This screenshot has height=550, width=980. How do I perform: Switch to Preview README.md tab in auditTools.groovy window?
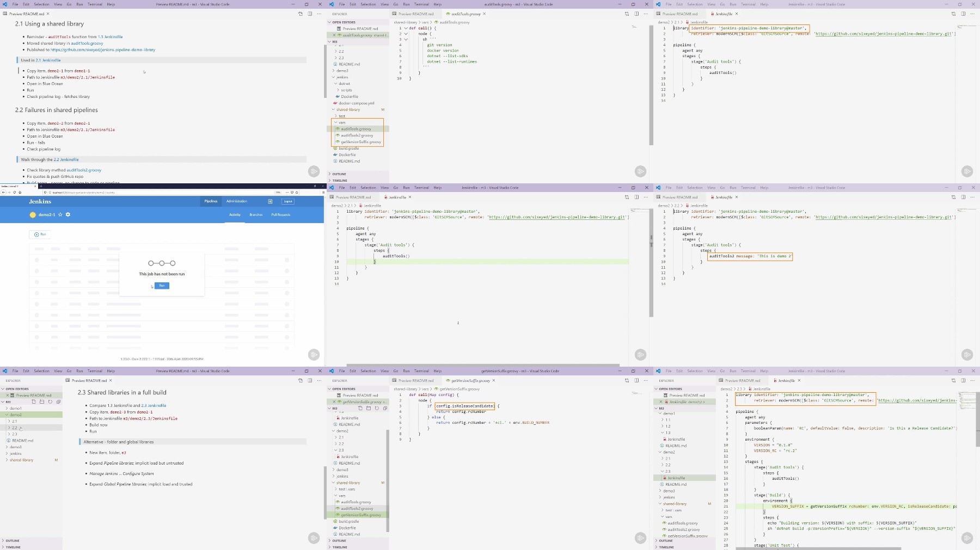416,14
